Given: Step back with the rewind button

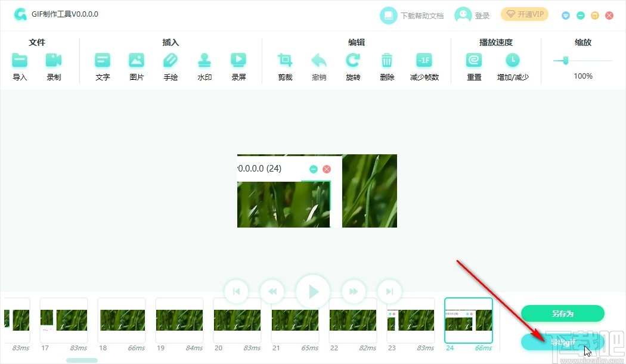Looking at the screenshot, I should pos(272,291).
